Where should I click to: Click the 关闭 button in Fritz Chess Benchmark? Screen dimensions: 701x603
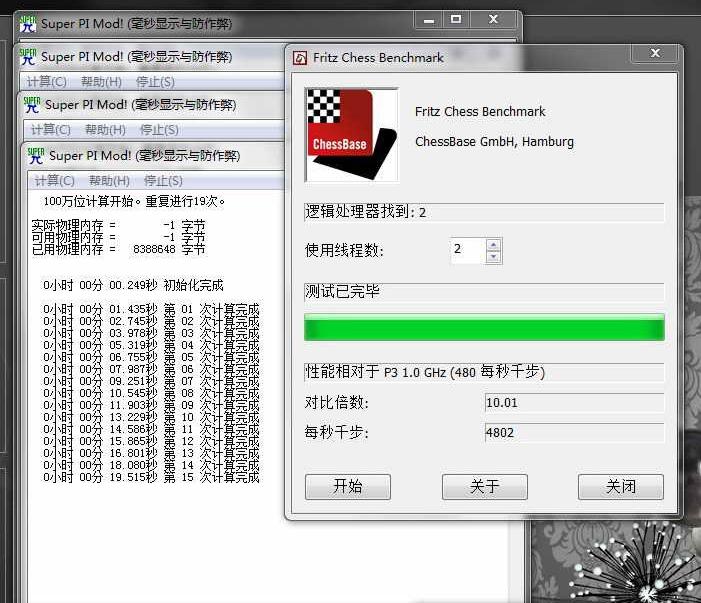(621, 487)
